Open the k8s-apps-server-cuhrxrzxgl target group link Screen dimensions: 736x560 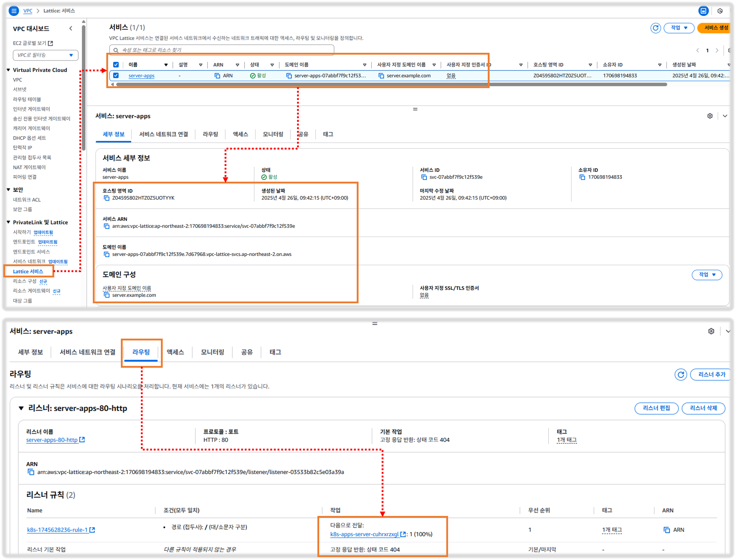click(x=364, y=534)
